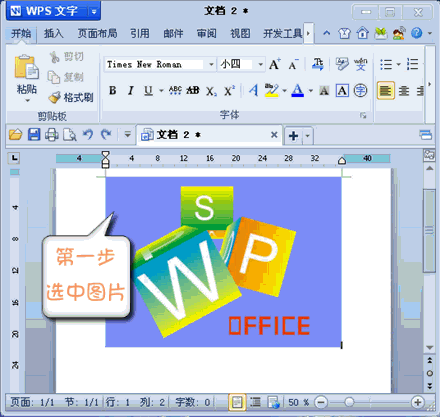The image size is (440, 417).
Task: Click the vertical scrollbar down arrow
Action: (x=430, y=348)
